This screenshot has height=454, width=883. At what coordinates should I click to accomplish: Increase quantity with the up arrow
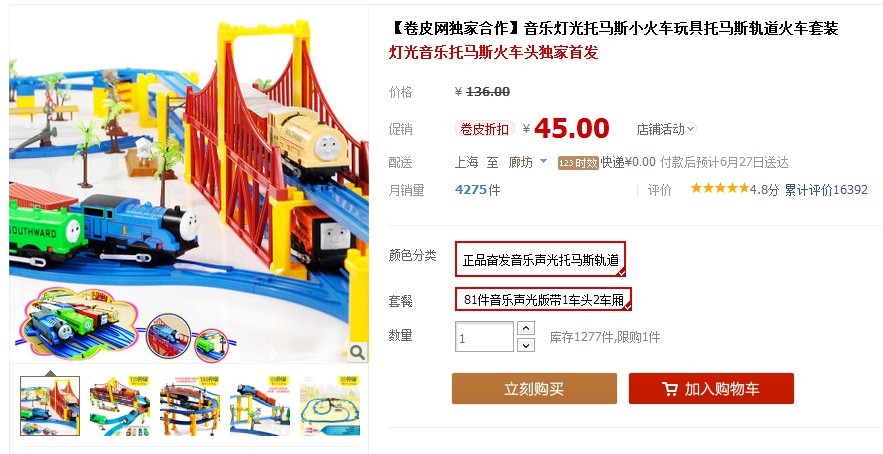click(525, 328)
